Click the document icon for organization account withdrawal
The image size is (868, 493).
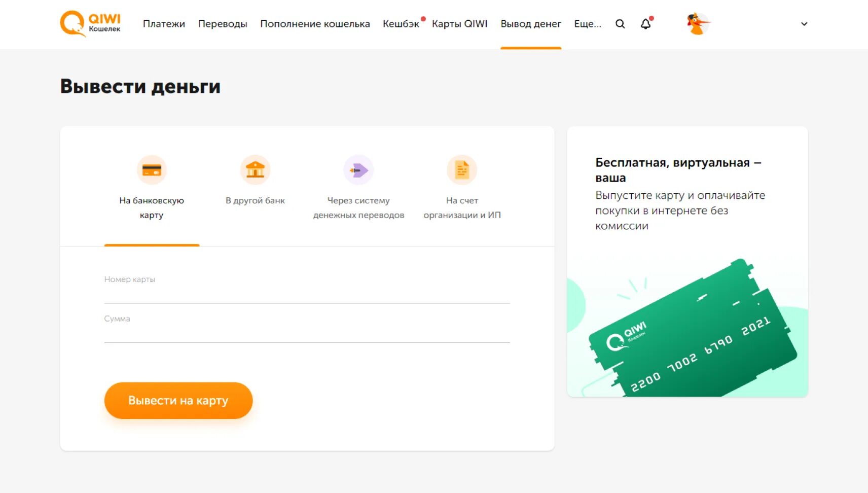(461, 170)
